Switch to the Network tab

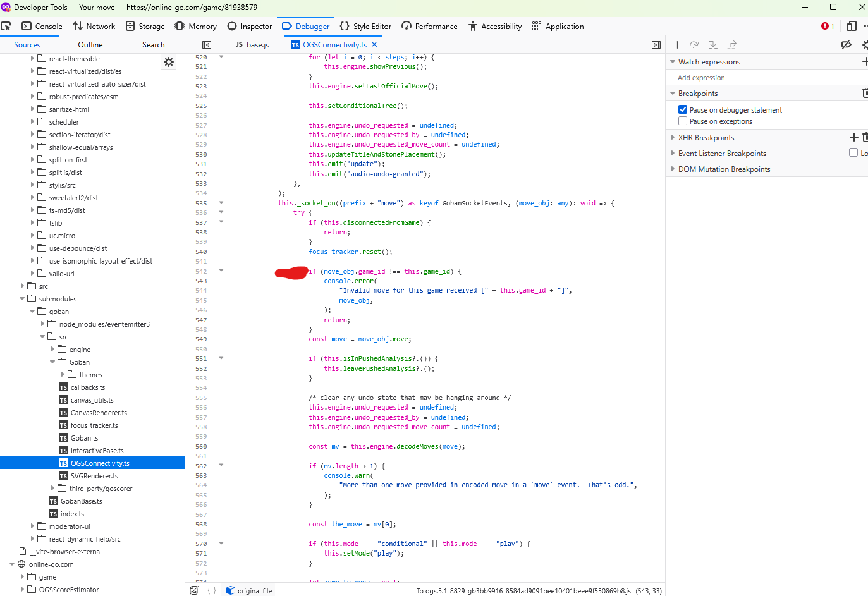(94, 27)
